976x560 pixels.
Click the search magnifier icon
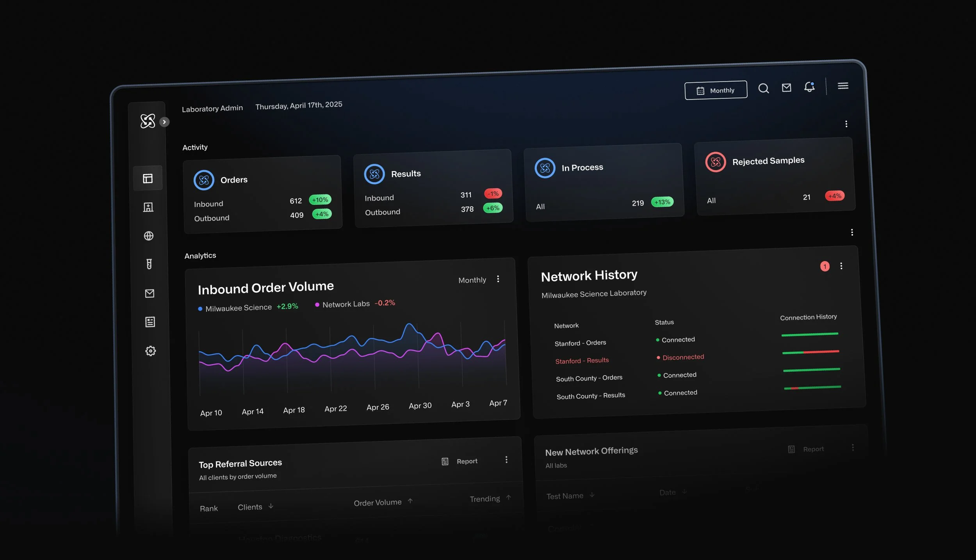click(x=763, y=89)
